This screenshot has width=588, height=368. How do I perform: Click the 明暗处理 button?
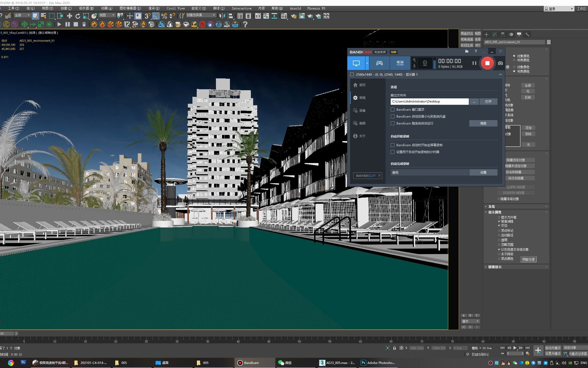click(x=528, y=259)
